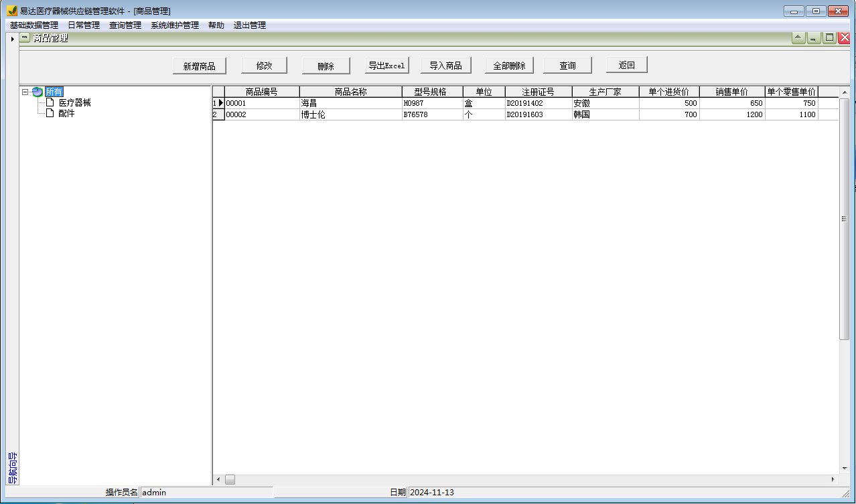Click manufacturer cell 安徽
Viewport: 856px width, 504px height.
(x=605, y=104)
